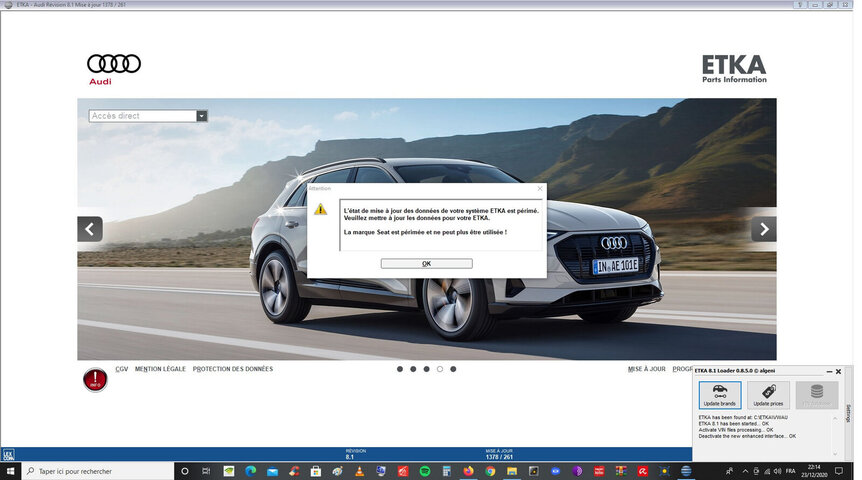862x480 pixels.
Task: Focus the Accès direct input field
Action: [142, 115]
